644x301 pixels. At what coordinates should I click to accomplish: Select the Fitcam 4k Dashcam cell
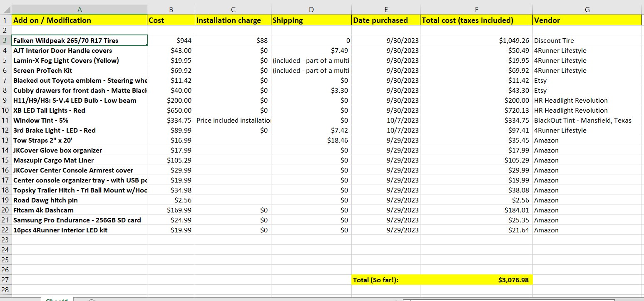coord(80,210)
